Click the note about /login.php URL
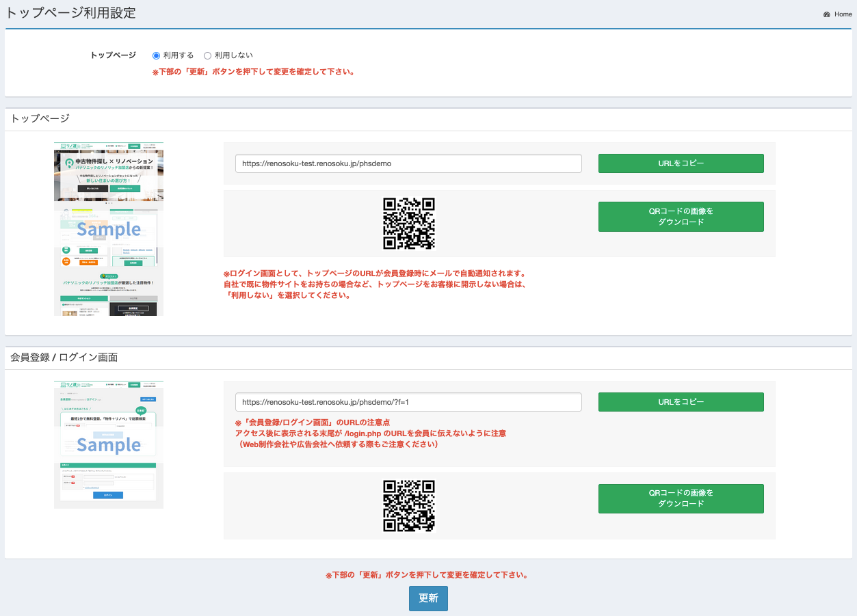The height and width of the screenshot is (616, 857). point(371,433)
